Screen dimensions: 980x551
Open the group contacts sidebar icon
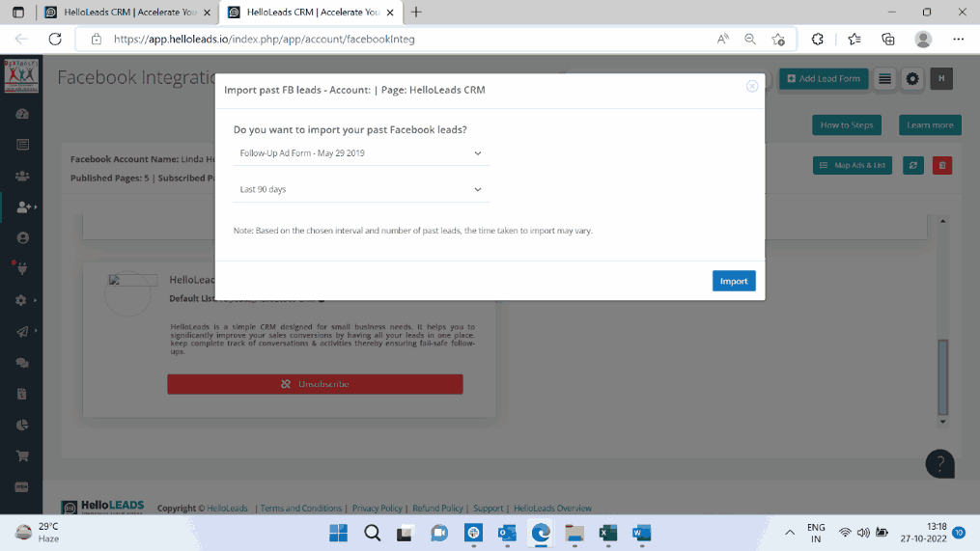22,177
